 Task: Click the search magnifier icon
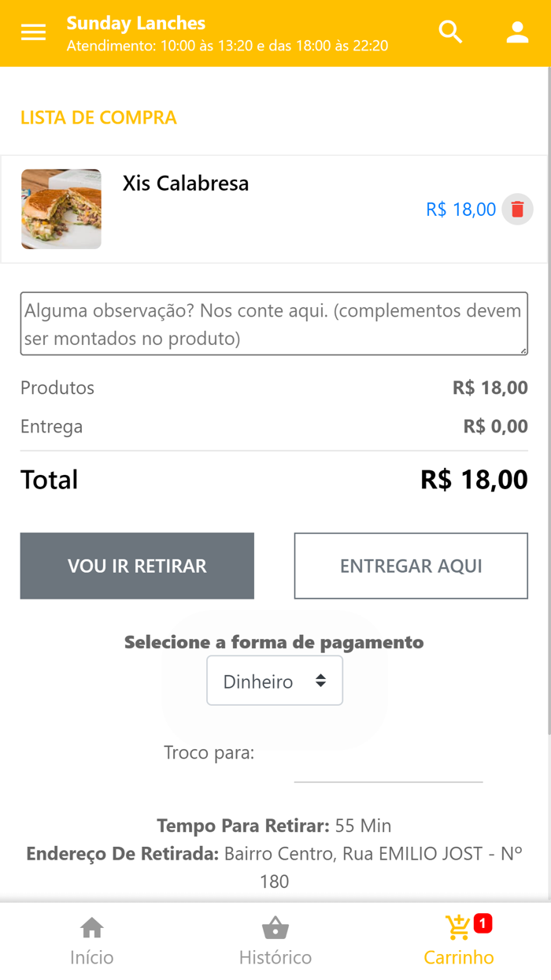450,32
